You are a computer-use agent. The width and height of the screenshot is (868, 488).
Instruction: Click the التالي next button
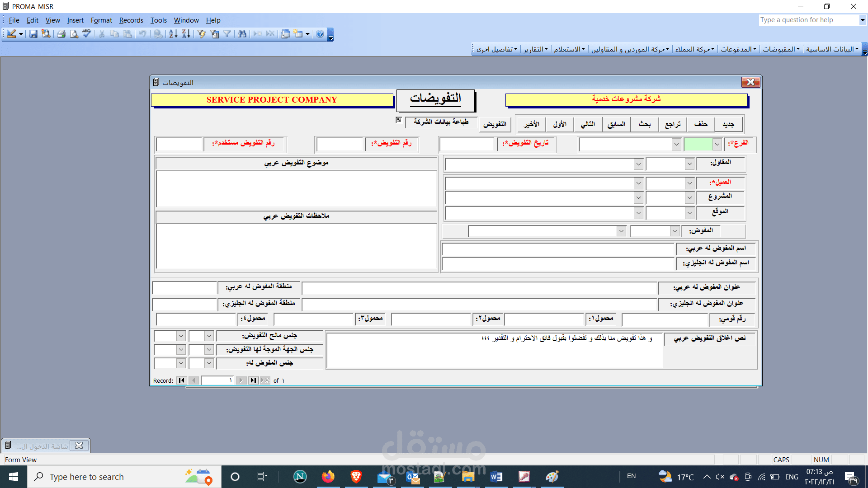(588, 124)
